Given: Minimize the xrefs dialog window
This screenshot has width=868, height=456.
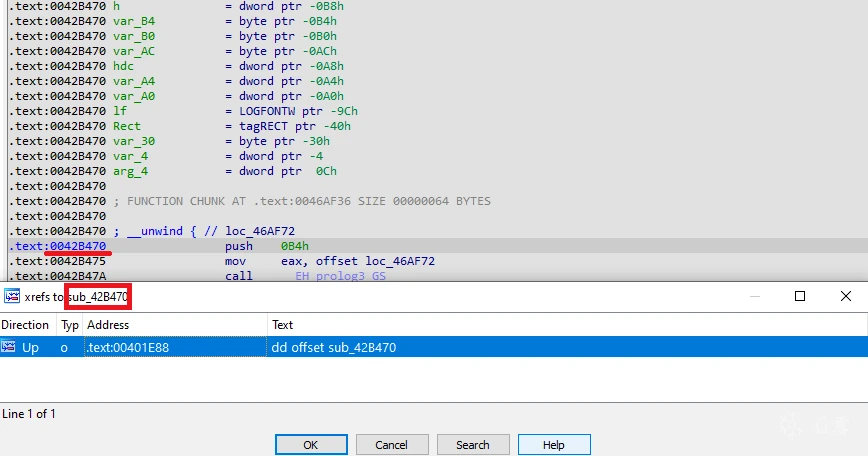Looking at the screenshot, I should pyautogui.click(x=755, y=296).
